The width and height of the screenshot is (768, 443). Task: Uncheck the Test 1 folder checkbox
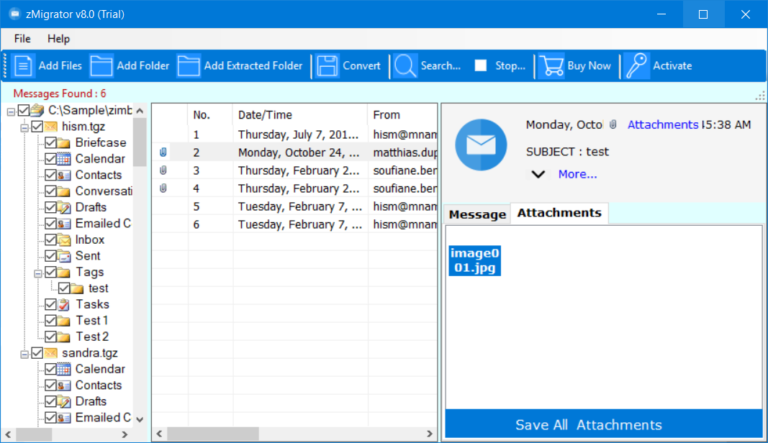pyautogui.click(x=50, y=320)
